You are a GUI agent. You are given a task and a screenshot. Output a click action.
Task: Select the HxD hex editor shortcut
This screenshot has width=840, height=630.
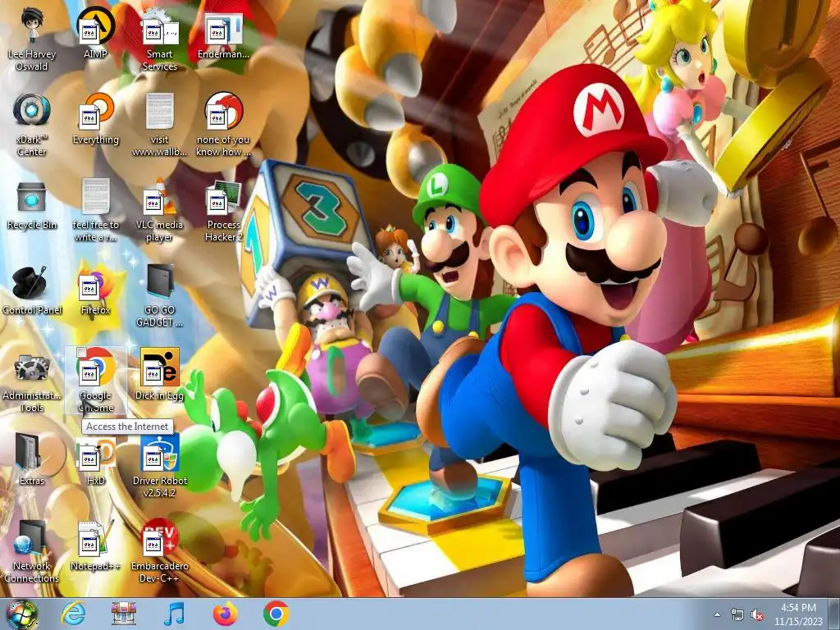tap(95, 460)
